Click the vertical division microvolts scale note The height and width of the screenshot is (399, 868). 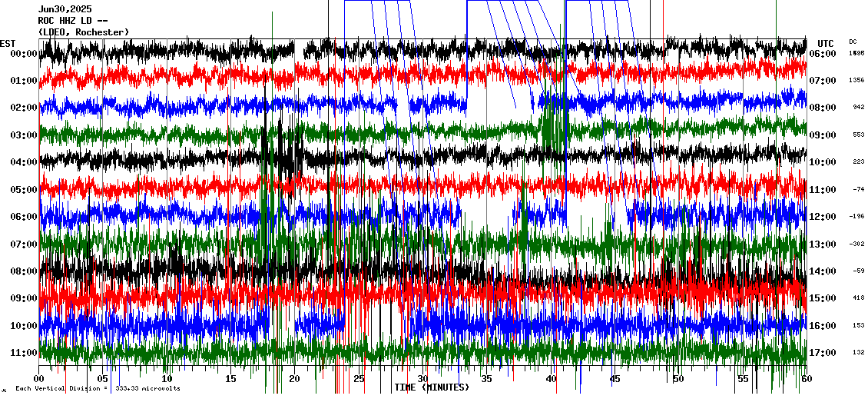(98, 388)
